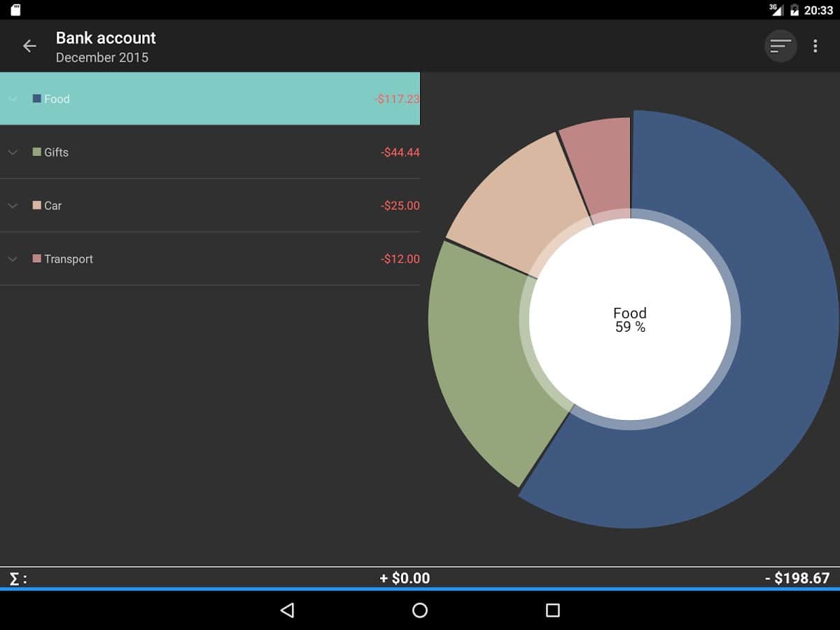Image resolution: width=840 pixels, height=630 pixels.
Task: Tap the -$44.44 Gifts amount
Action: pyautogui.click(x=400, y=152)
